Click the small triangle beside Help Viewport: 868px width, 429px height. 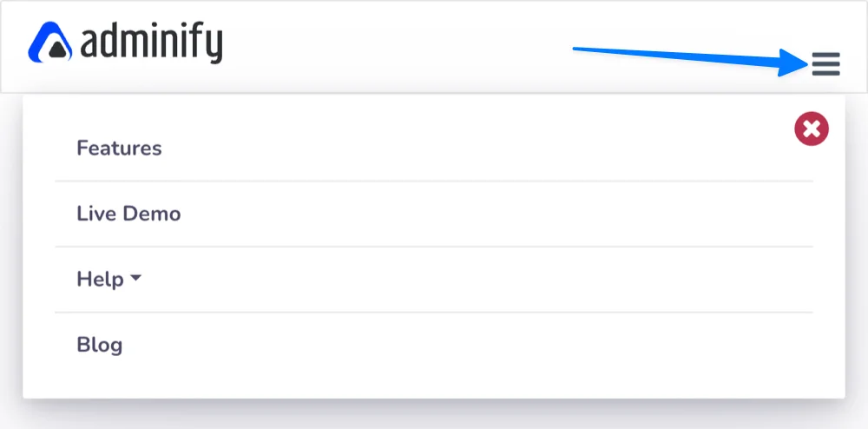tap(135, 279)
